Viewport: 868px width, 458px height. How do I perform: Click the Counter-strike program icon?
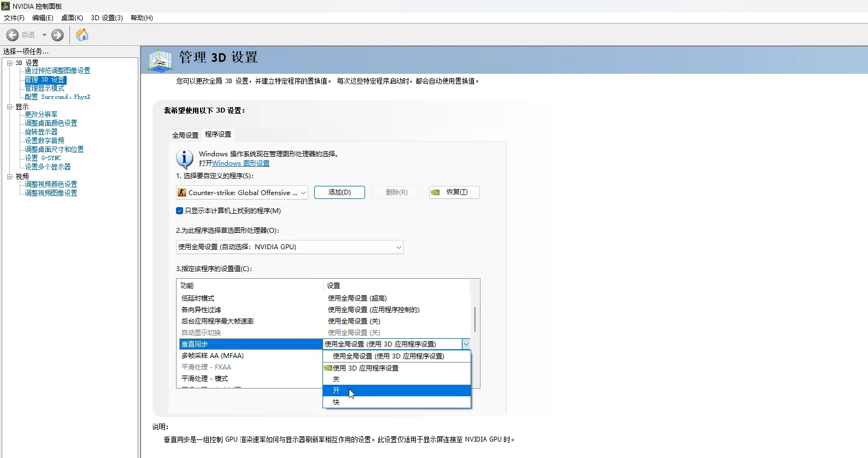point(182,192)
